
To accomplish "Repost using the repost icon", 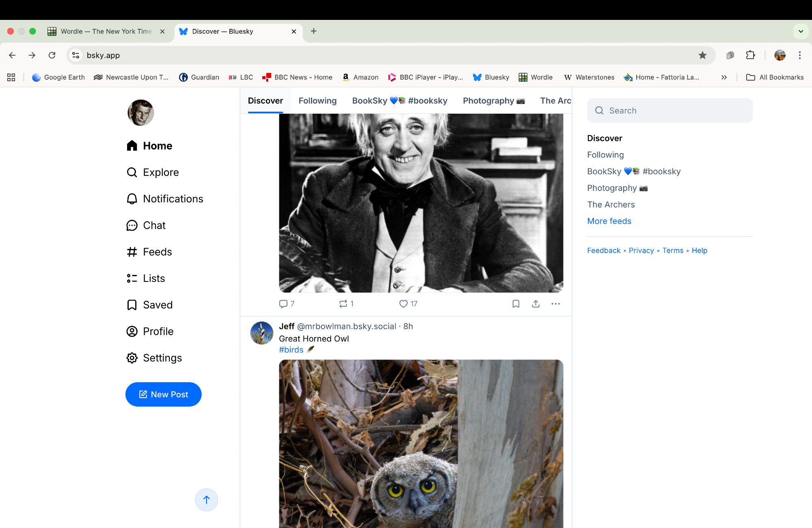I will tap(343, 304).
